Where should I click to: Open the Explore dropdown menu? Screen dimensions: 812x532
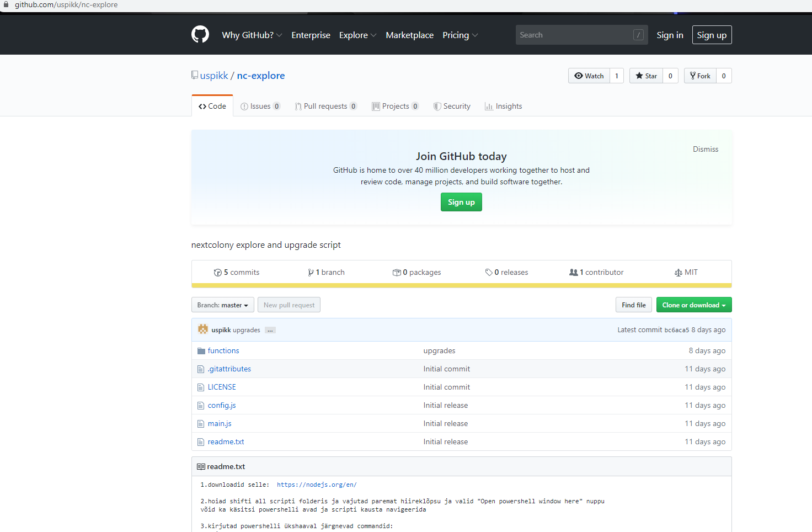[x=357, y=35]
